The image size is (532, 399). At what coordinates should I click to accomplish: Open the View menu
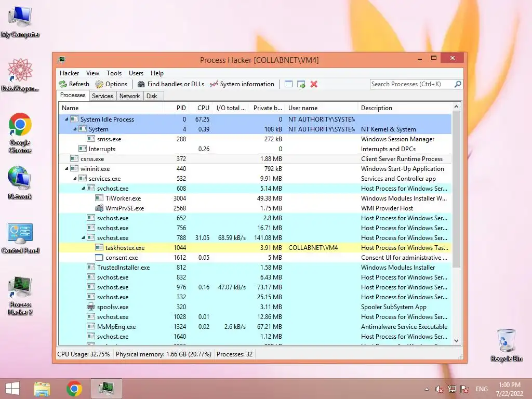(92, 73)
